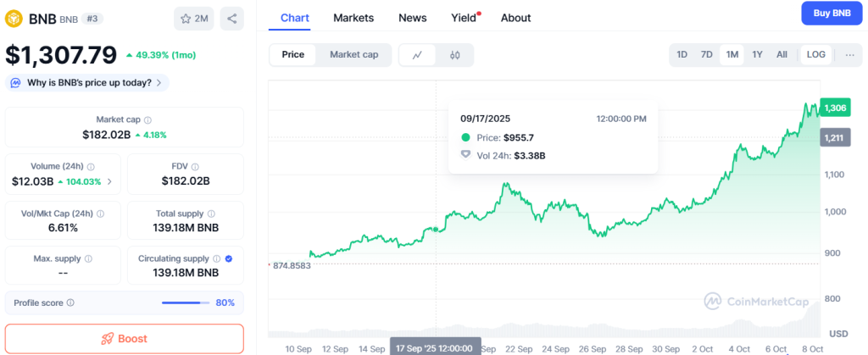The image size is (868, 355).
Task: Open the chart more options ellipsis
Action: click(850, 55)
